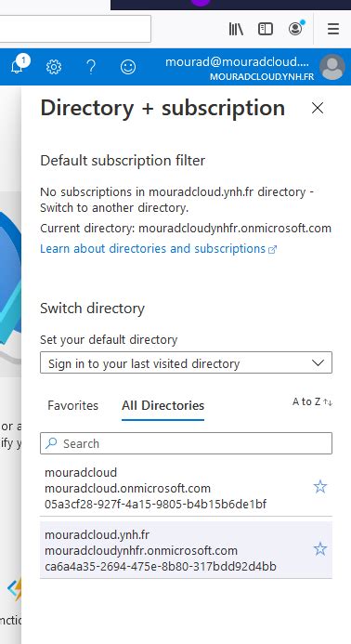351x644 pixels.
Task: Switch to the All Directories tab
Action: click(163, 406)
